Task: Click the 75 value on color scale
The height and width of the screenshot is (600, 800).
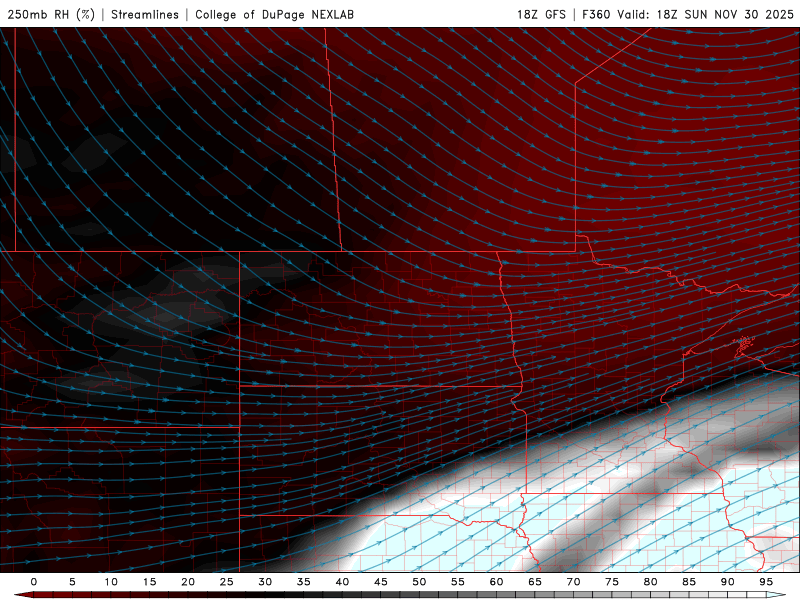Action: [612, 582]
